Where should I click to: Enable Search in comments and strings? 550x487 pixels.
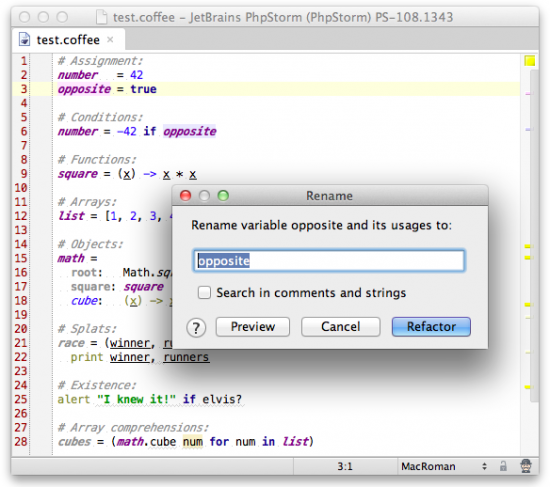204,292
